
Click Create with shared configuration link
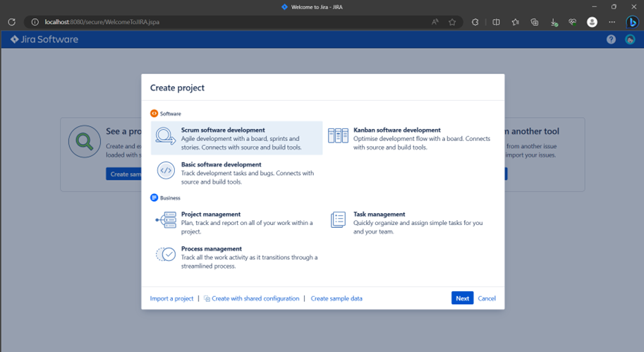pos(252,298)
